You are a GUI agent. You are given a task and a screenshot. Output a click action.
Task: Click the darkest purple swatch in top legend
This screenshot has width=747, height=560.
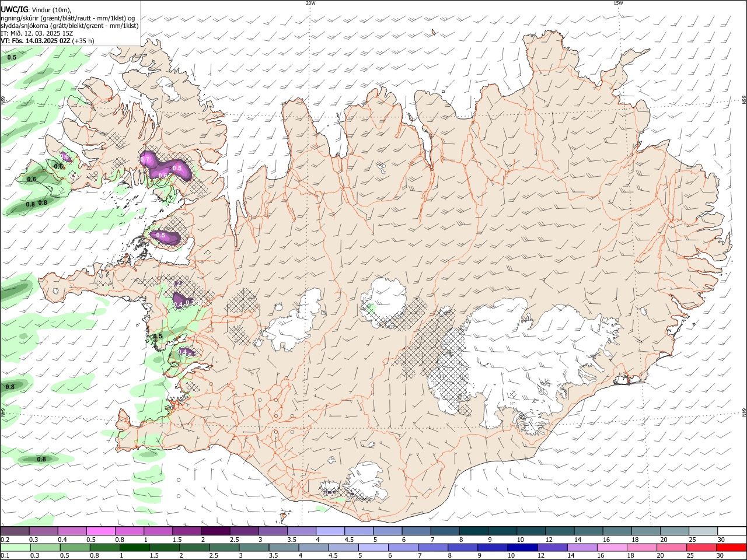coord(215,531)
